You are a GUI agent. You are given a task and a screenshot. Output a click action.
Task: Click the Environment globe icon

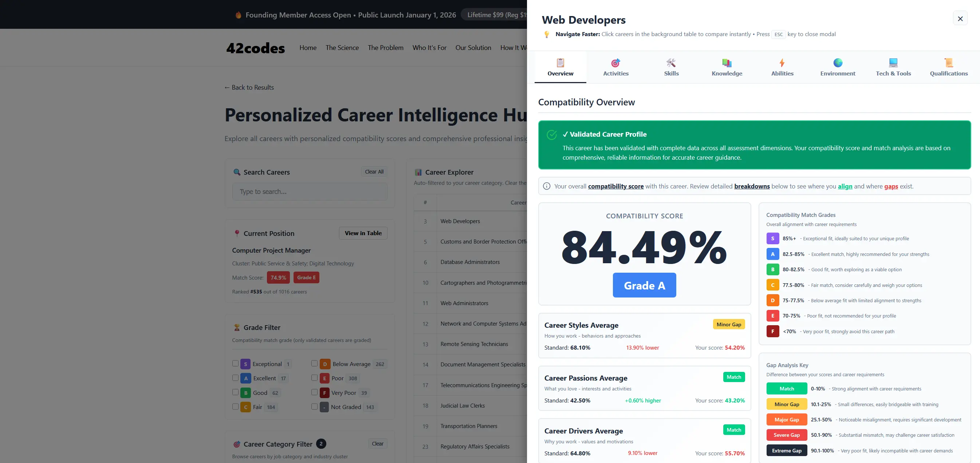[838, 63]
